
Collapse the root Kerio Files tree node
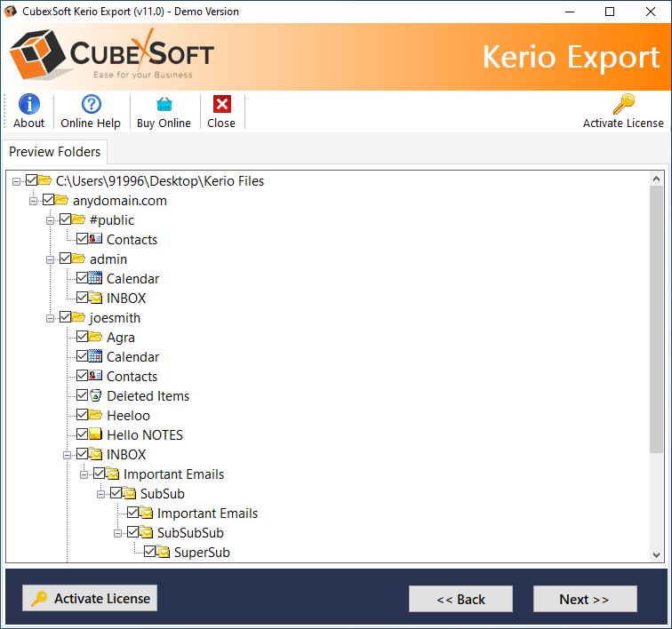point(16,181)
